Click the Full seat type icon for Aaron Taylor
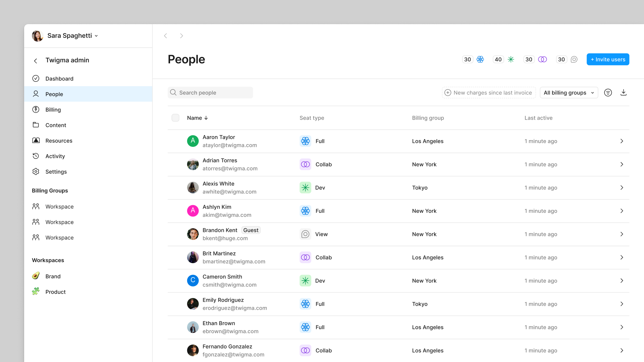This screenshot has width=644, height=362. (305, 141)
